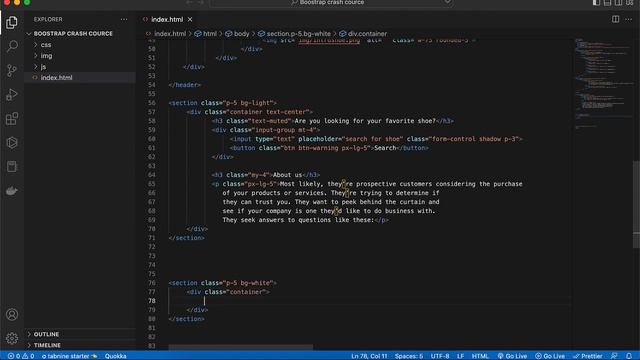Open notifications bell in status bar
This screenshot has width=640, height=360.
click(x=629, y=356)
